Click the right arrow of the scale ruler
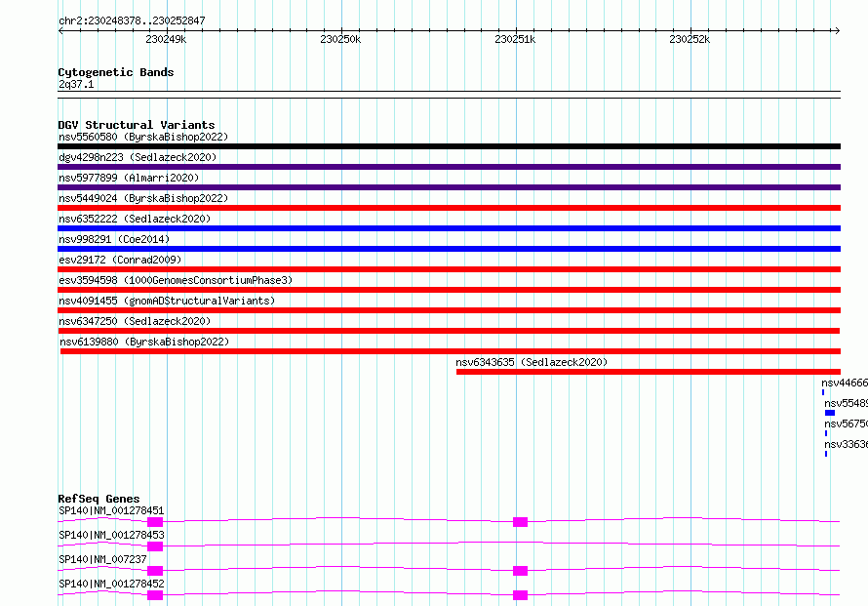This screenshot has width=868, height=606. pyautogui.click(x=837, y=31)
